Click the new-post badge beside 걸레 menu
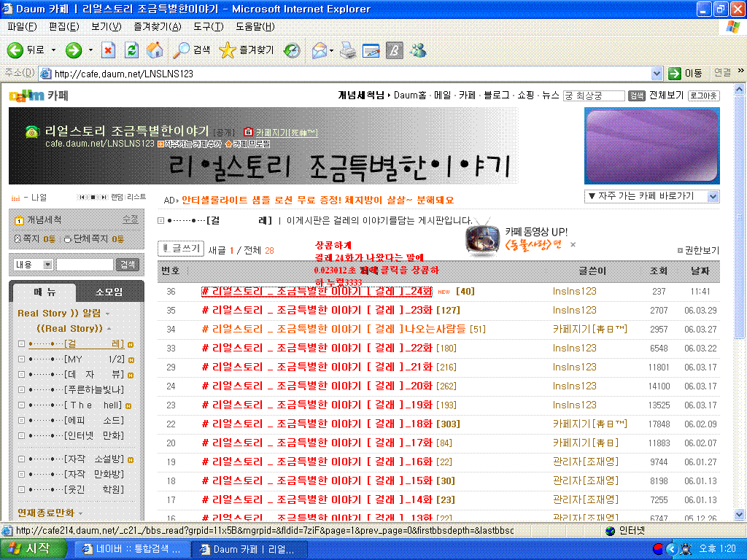 click(131, 344)
